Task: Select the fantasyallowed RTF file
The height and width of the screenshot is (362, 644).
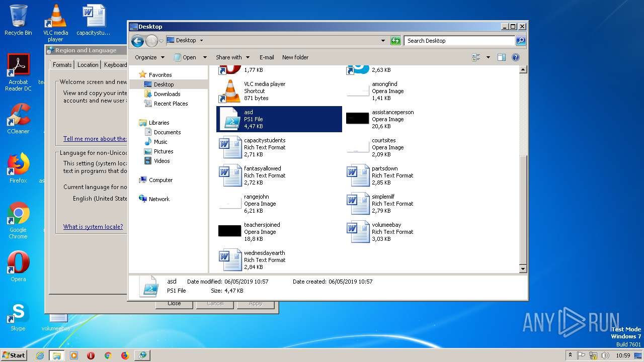Action: pyautogui.click(x=279, y=175)
